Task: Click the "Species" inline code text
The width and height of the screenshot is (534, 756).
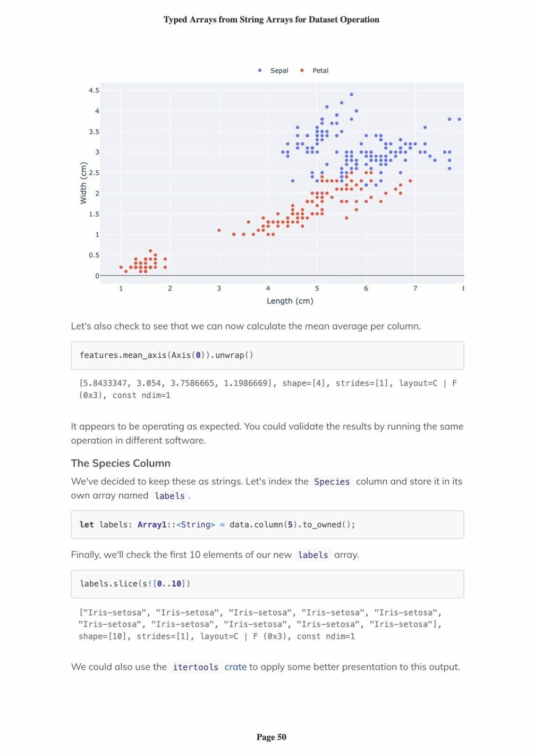Action: click(x=332, y=482)
